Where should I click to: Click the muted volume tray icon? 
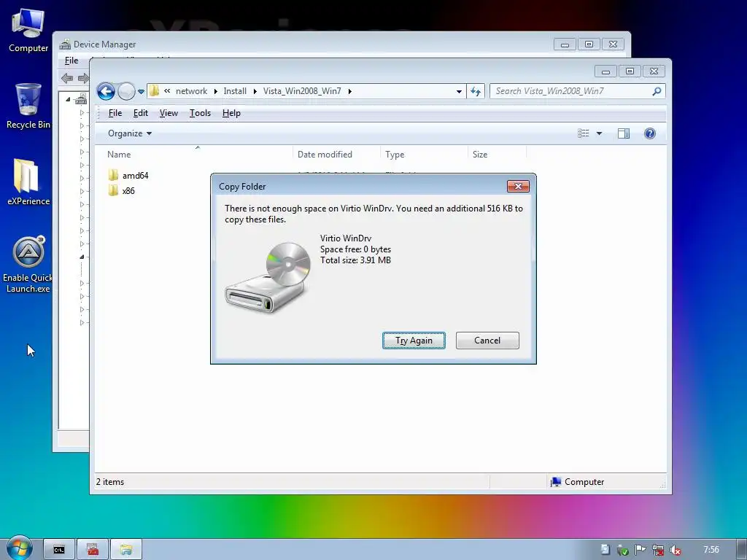(x=675, y=550)
